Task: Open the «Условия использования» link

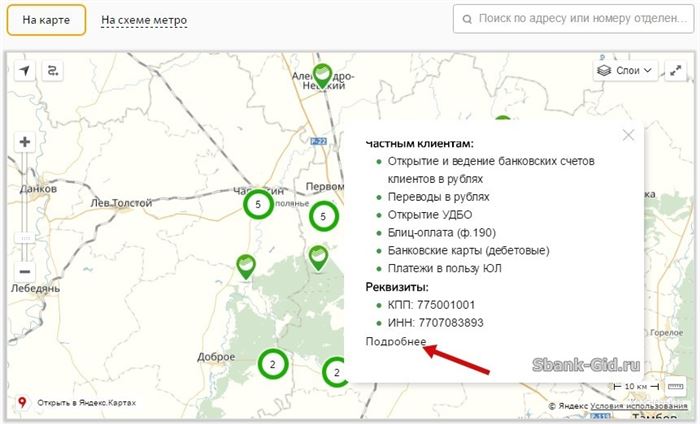Action: 638,406
